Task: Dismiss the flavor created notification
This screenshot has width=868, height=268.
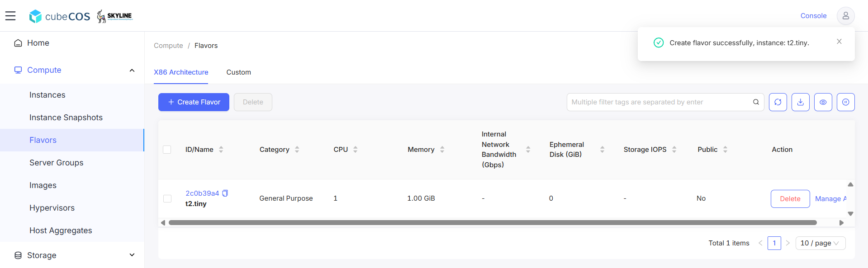Action: pyautogui.click(x=839, y=42)
